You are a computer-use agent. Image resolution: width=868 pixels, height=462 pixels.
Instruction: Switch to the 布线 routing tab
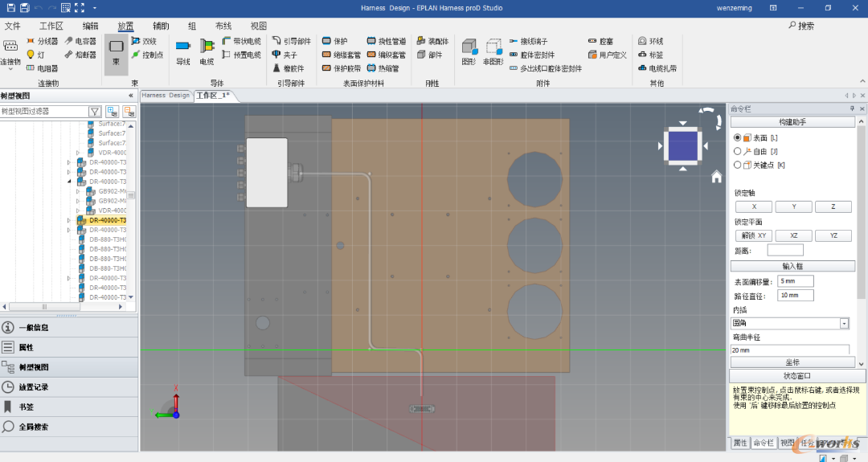tap(223, 26)
